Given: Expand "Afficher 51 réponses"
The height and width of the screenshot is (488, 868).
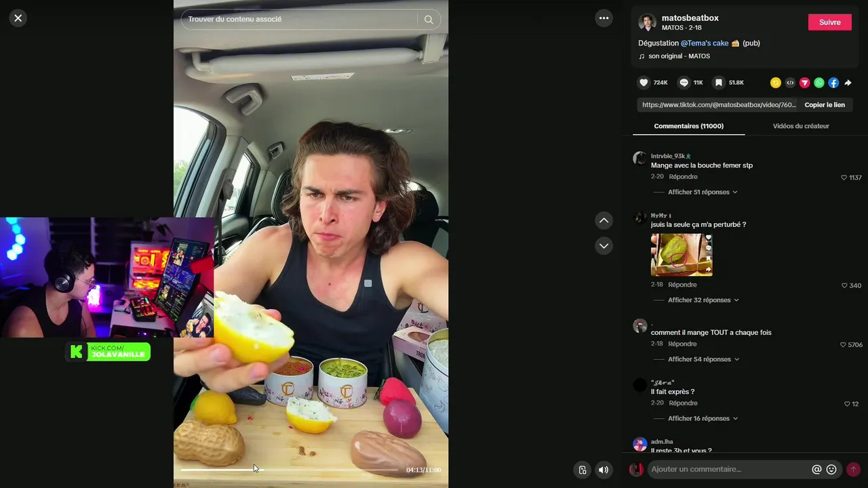Looking at the screenshot, I should tap(703, 192).
